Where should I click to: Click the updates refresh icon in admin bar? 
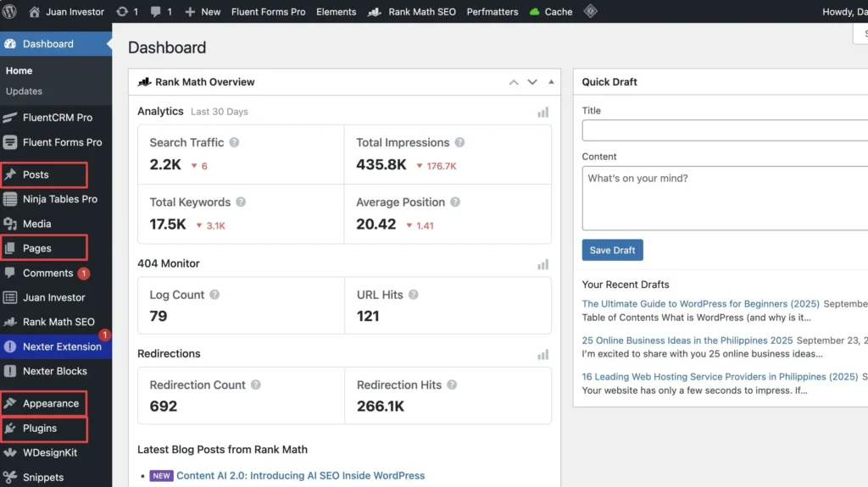click(x=122, y=11)
